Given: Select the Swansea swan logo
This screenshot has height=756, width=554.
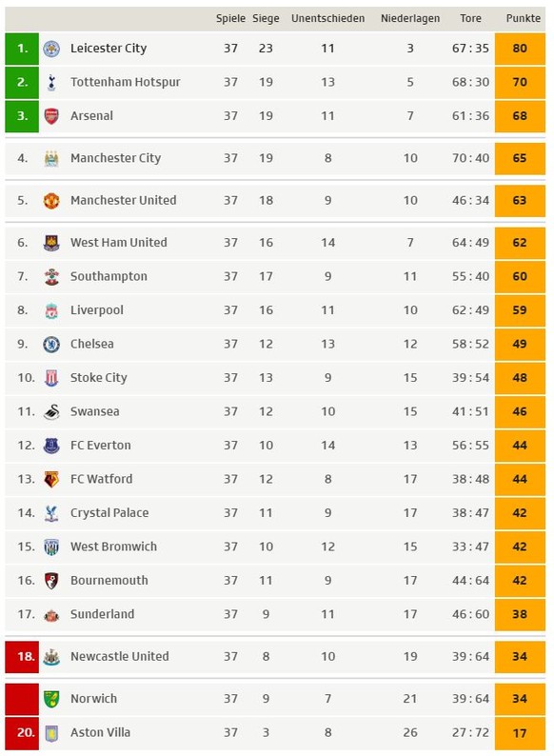Looking at the screenshot, I should [x=51, y=411].
